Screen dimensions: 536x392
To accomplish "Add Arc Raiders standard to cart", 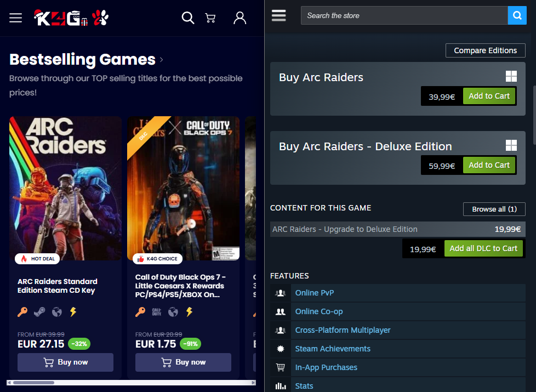I will 489,96.
